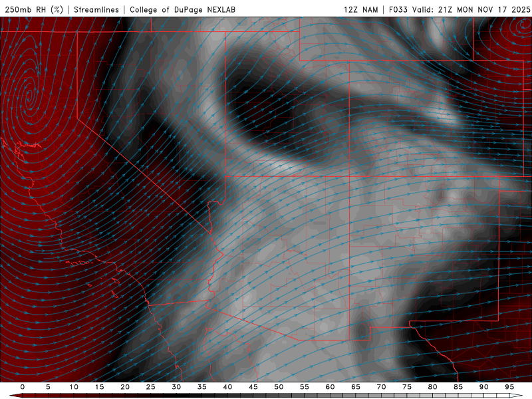The image size is (532, 399).
Task: Click the colorbar label "20"
Action: tap(125, 387)
